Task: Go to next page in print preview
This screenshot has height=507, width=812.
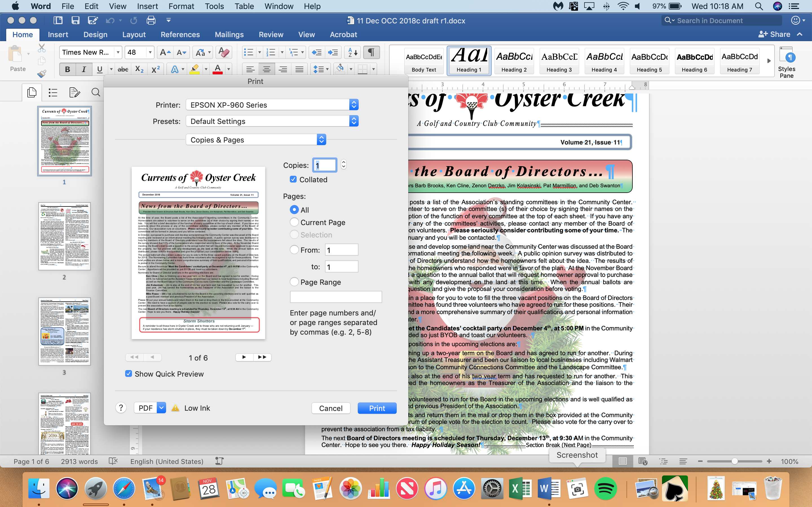Action: click(244, 357)
